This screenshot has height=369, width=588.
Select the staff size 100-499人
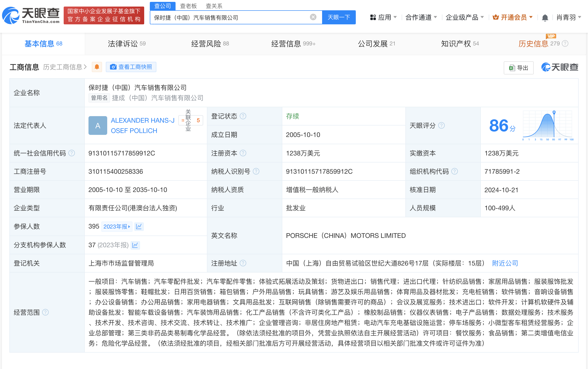point(500,208)
